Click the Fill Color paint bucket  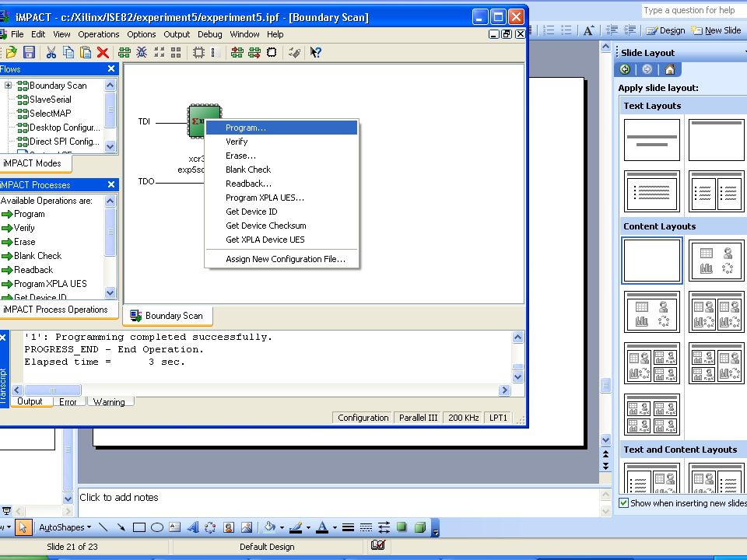(x=270, y=527)
